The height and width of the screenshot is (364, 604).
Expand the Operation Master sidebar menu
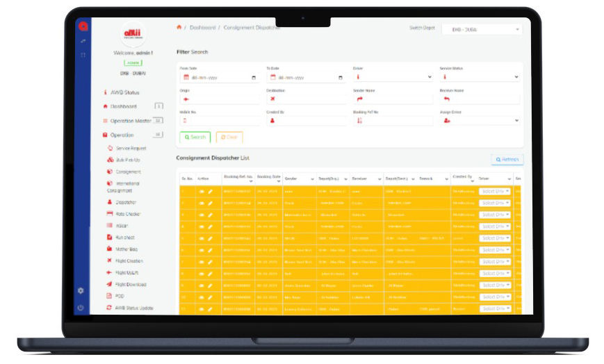pos(132,121)
